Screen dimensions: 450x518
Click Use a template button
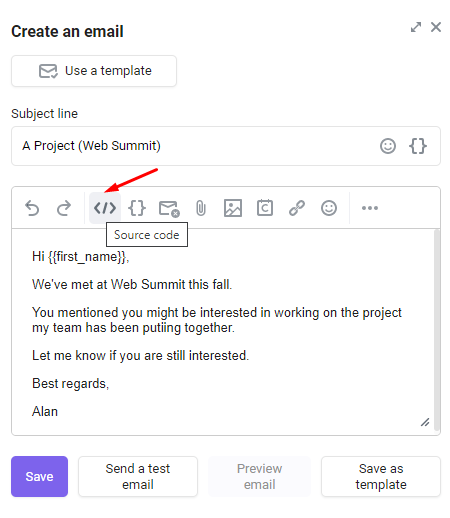click(94, 71)
